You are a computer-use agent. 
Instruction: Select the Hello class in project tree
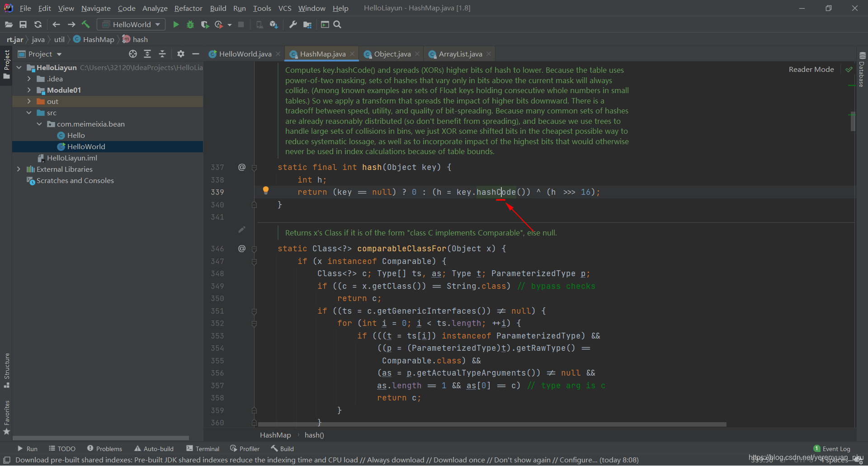[x=76, y=135]
